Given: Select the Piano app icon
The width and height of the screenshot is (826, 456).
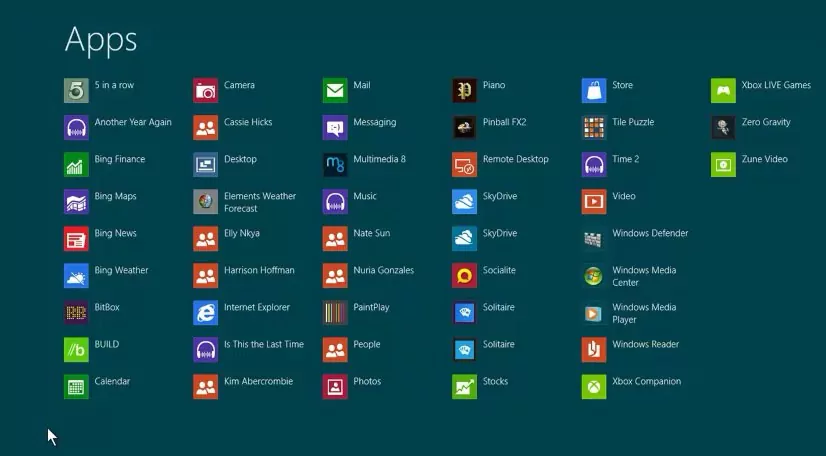Looking at the screenshot, I should (464, 91).
